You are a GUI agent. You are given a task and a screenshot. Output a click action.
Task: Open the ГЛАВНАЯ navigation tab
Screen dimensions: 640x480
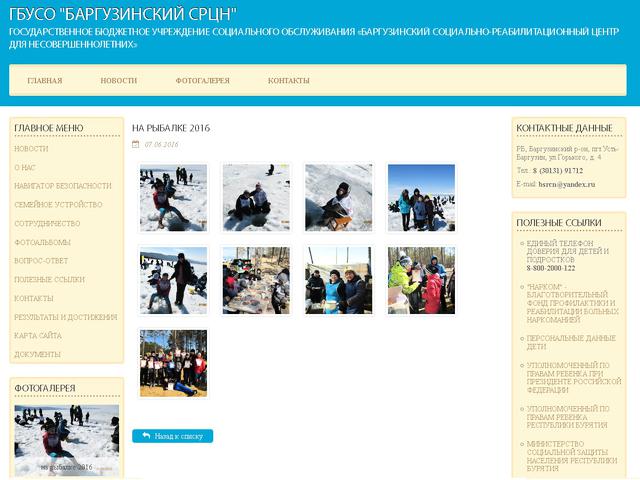[x=44, y=80]
